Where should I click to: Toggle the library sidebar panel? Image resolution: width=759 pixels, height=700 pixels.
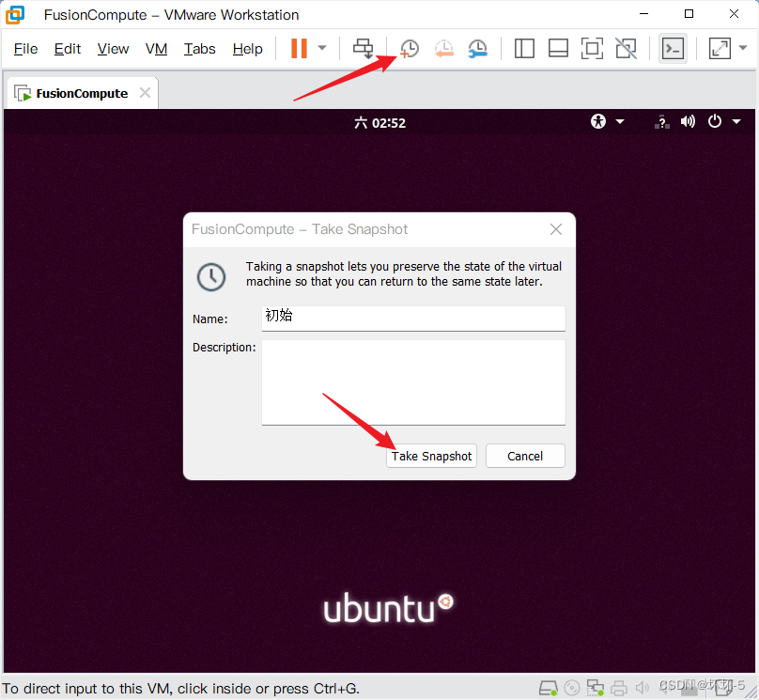[x=524, y=49]
